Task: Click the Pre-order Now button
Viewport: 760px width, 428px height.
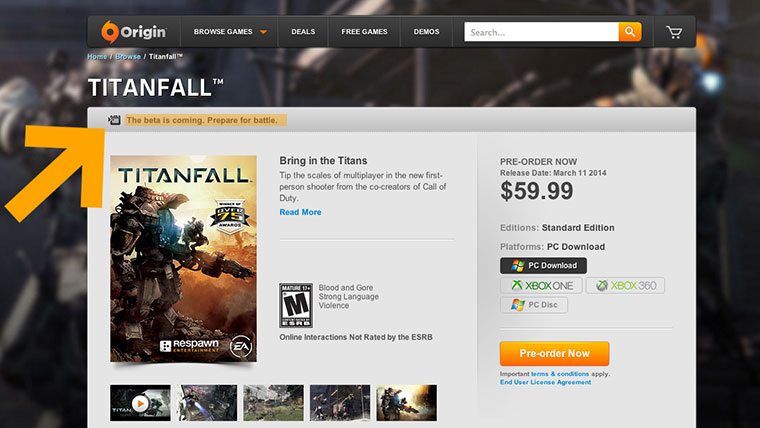Action: tap(554, 353)
